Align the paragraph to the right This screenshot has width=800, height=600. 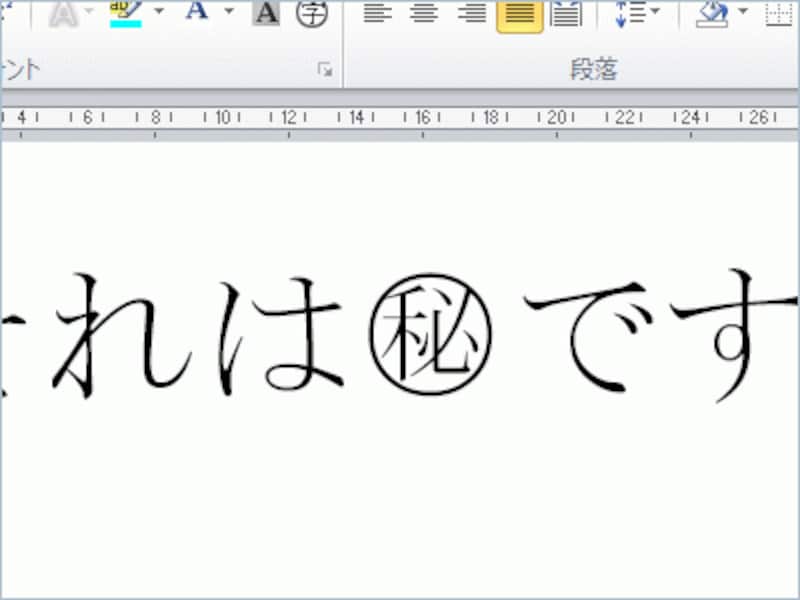click(472, 13)
